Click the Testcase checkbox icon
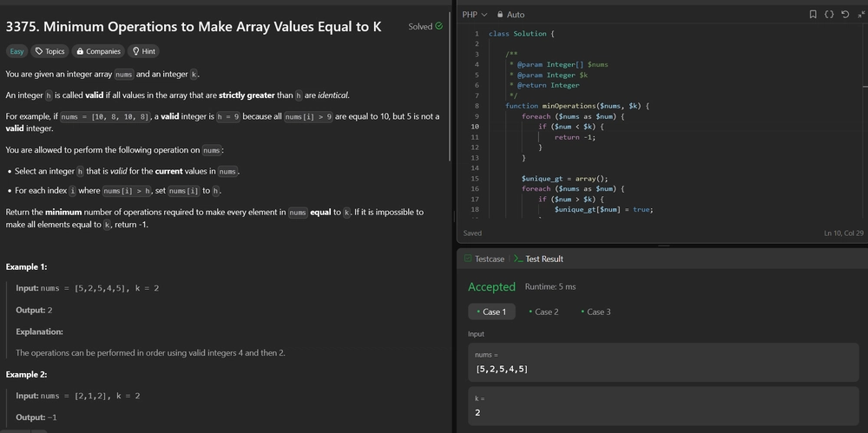 click(x=468, y=259)
